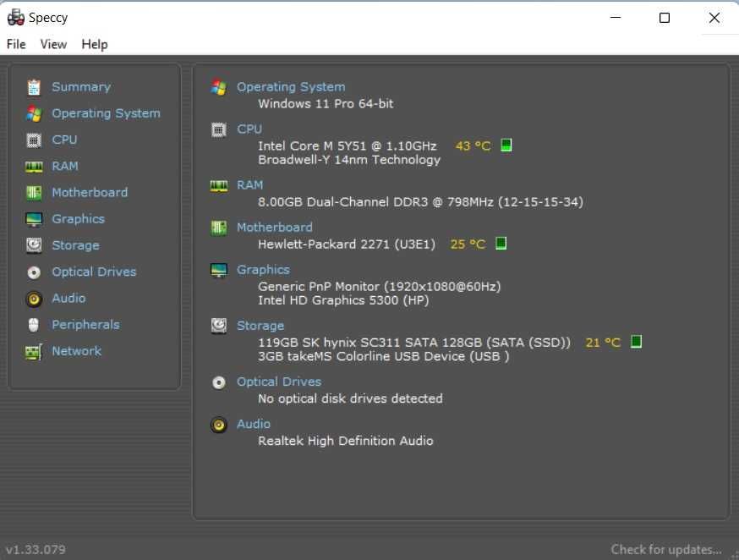This screenshot has width=739, height=560.
Task: Select RAM in the sidebar
Action: point(65,167)
